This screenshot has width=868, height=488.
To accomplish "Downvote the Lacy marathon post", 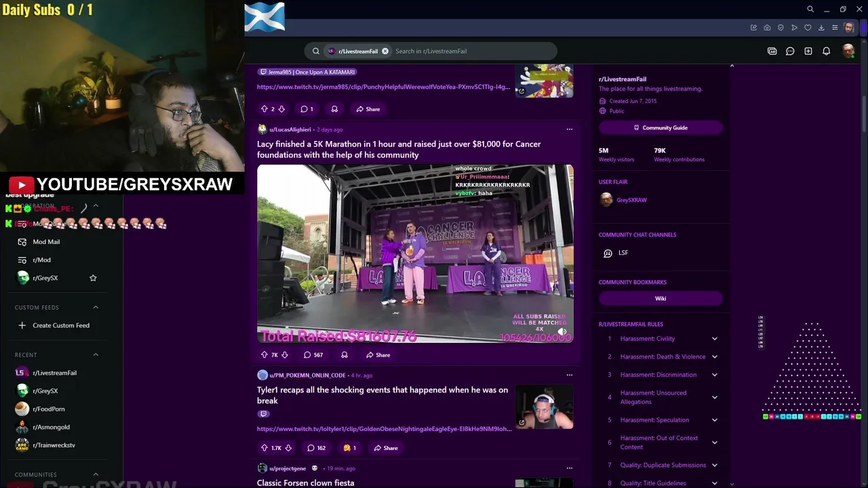I will (285, 355).
